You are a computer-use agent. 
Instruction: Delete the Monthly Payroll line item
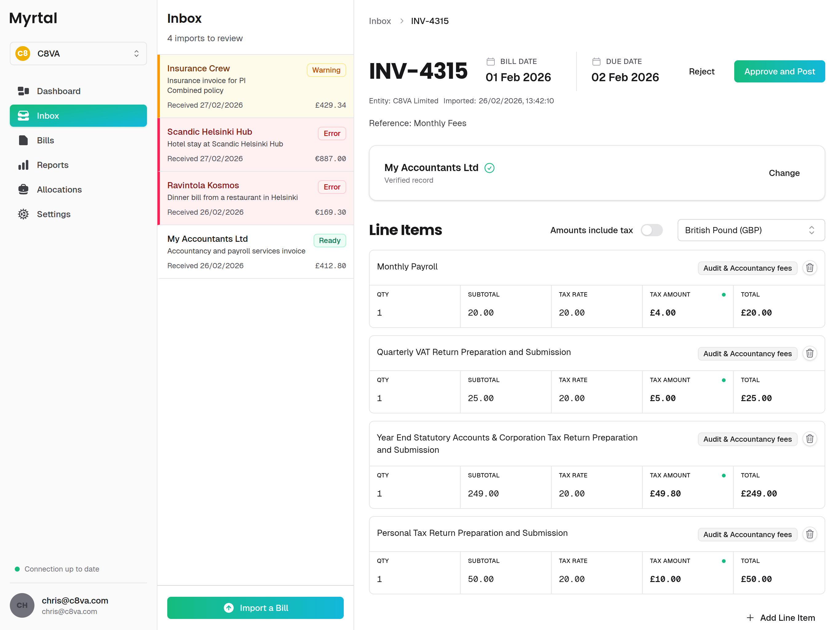tap(810, 268)
